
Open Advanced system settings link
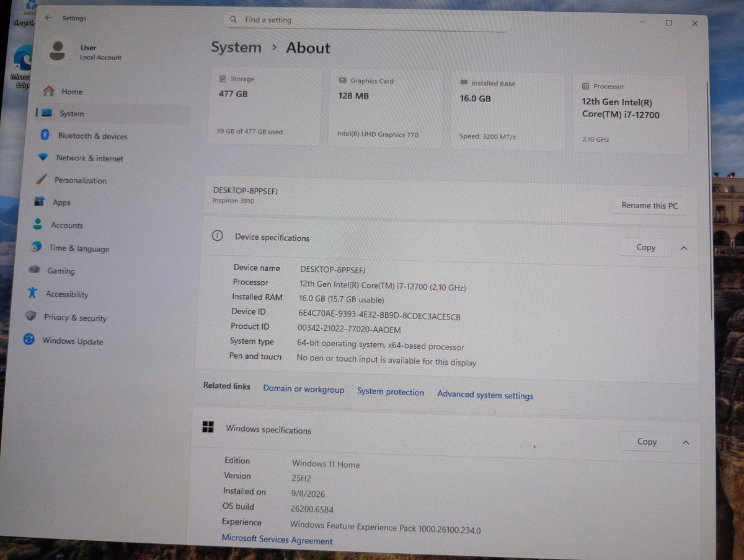tap(485, 395)
